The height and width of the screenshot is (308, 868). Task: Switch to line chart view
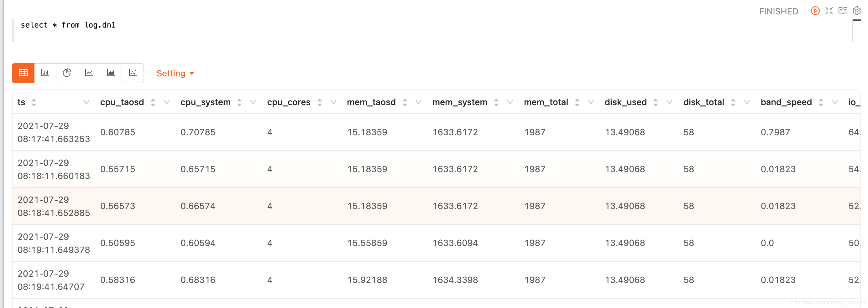coord(89,73)
